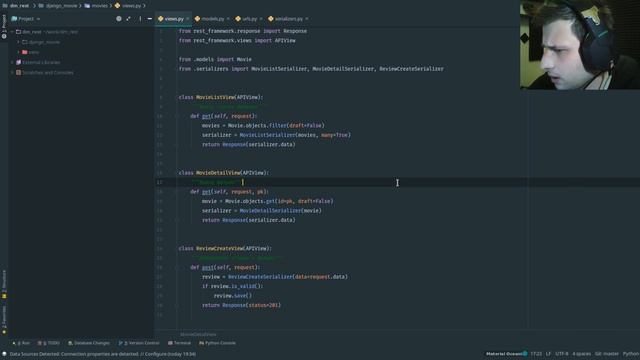Viewport: 640px width, 360px height.
Task: Open Project panel options (vertical dots icon)
Action: [140, 19]
